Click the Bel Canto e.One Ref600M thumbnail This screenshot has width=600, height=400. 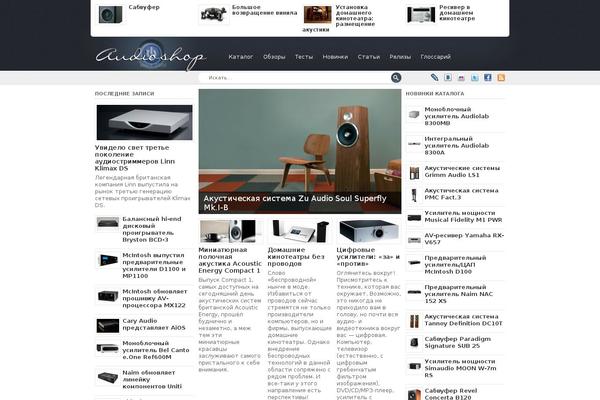[x=108, y=348]
